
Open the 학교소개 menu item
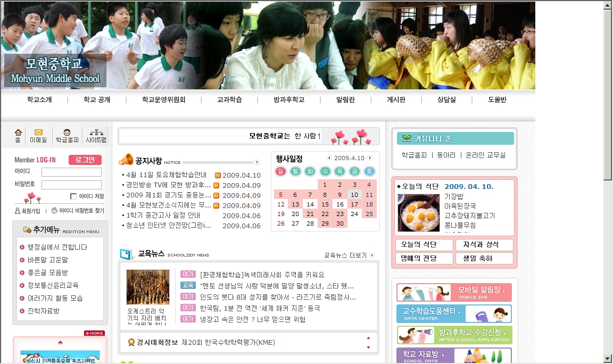[39, 100]
